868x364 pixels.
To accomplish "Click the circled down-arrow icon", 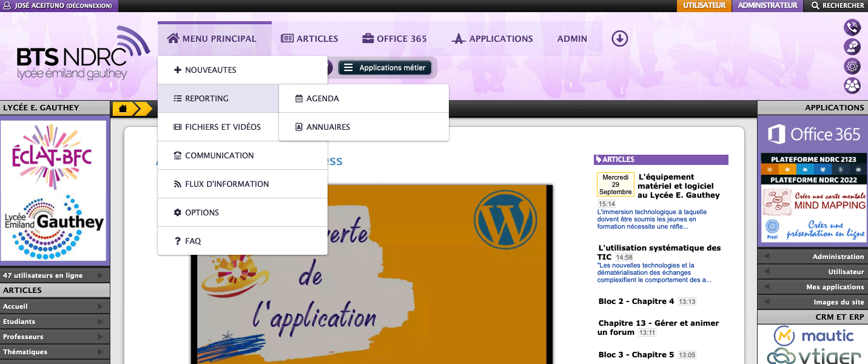I will point(619,38).
